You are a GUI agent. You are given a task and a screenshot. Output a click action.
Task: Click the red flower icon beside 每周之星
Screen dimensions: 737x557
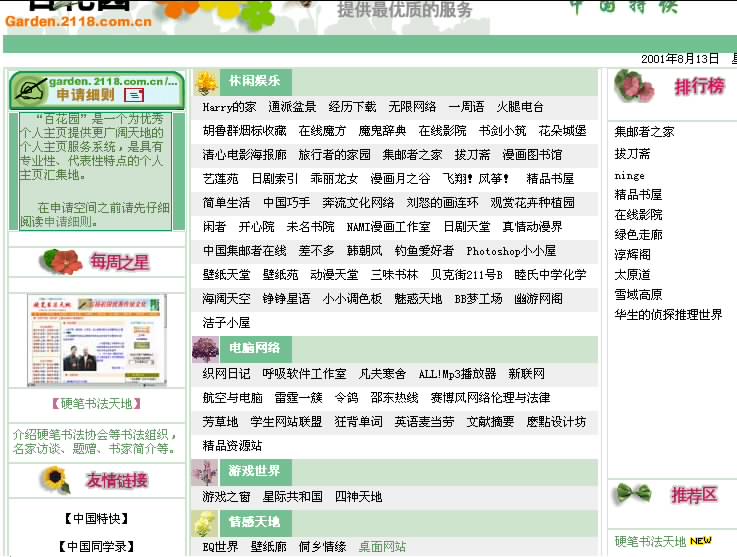point(62,262)
